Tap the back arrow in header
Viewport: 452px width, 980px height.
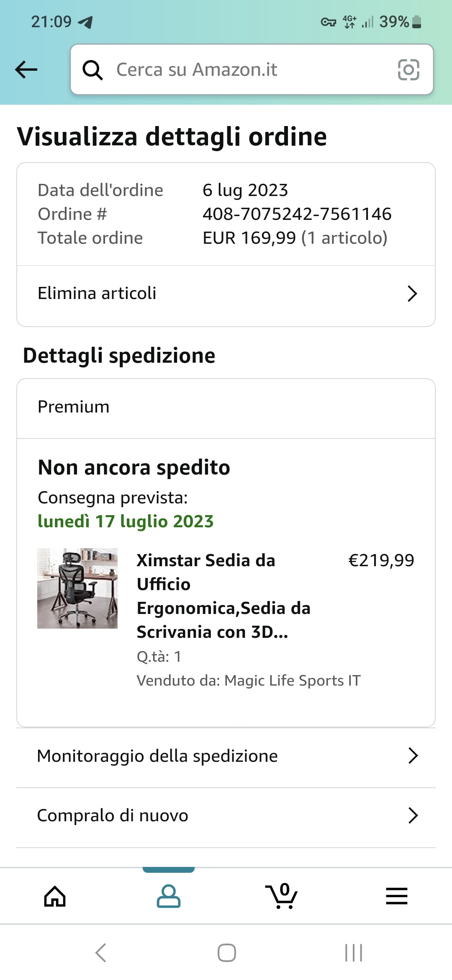(26, 70)
